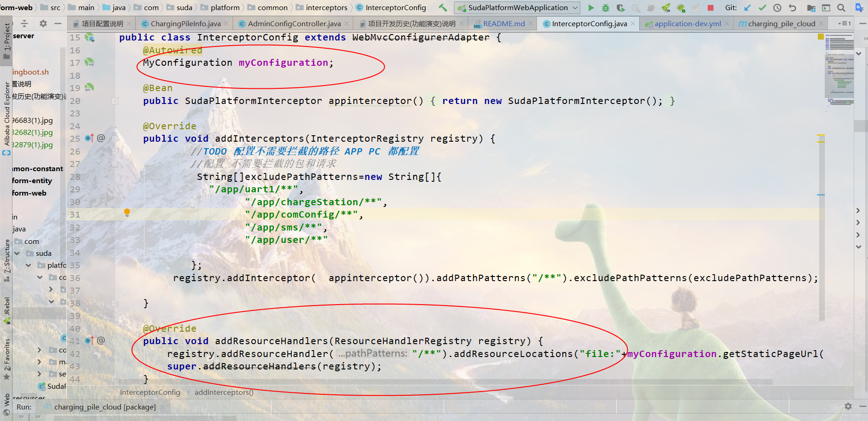Click the editor horizontal scrollbar

(446, 382)
